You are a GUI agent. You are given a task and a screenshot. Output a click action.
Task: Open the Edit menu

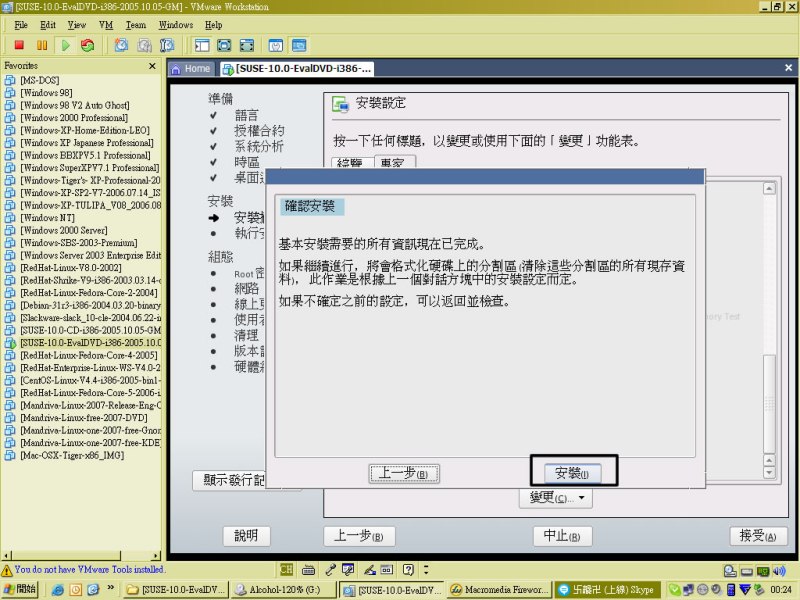pyautogui.click(x=48, y=25)
